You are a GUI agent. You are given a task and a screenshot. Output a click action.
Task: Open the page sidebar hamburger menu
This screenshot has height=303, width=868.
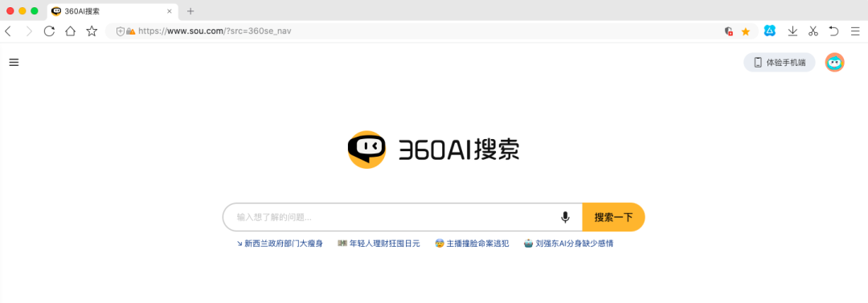tap(14, 63)
